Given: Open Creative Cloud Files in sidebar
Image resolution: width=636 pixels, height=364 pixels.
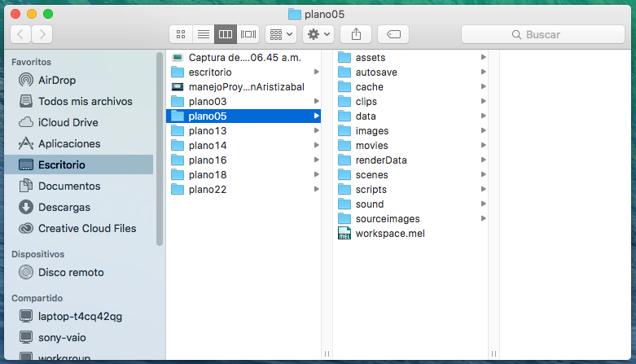Looking at the screenshot, I should coord(79,229).
